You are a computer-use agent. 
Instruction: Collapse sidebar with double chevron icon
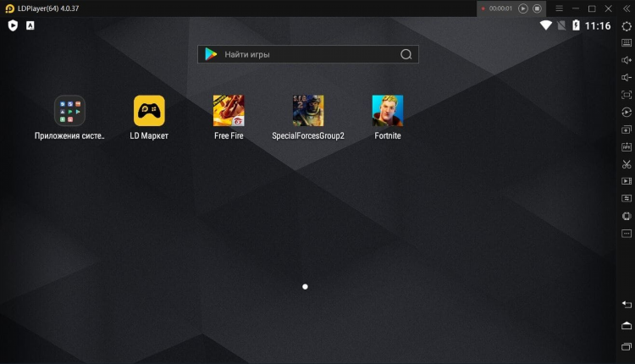coord(627,8)
